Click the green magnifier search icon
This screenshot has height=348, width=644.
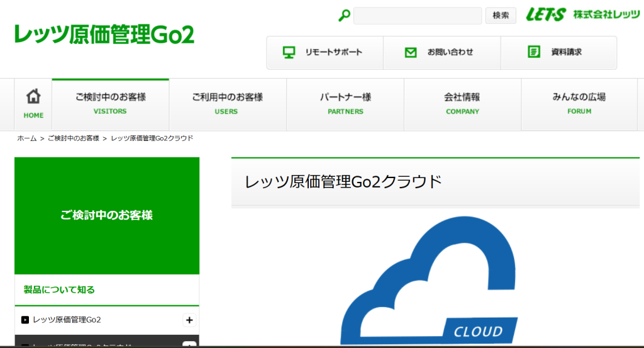(x=344, y=16)
